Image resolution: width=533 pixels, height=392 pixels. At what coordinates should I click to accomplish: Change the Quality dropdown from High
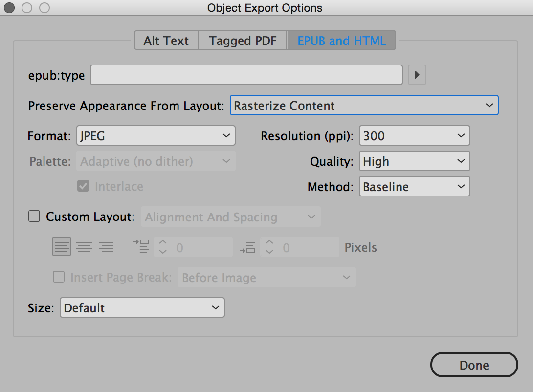coord(414,161)
